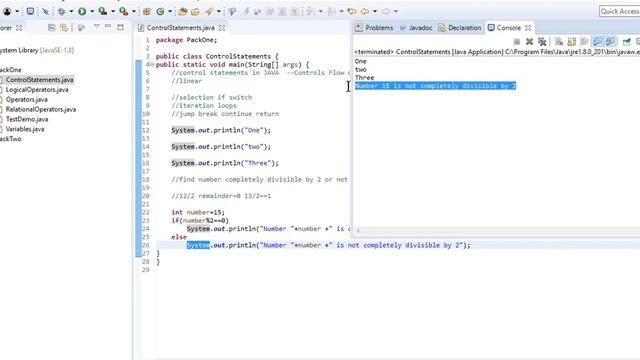Screen dimensions: 640x360
Task: Close the Package Explorer view tab
Action: click(x=19, y=27)
